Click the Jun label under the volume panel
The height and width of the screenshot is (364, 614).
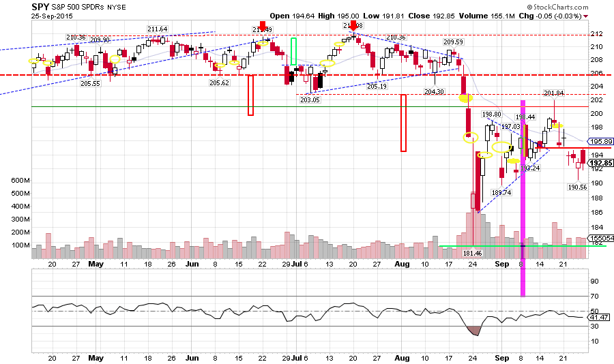pyautogui.click(x=192, y=264)
